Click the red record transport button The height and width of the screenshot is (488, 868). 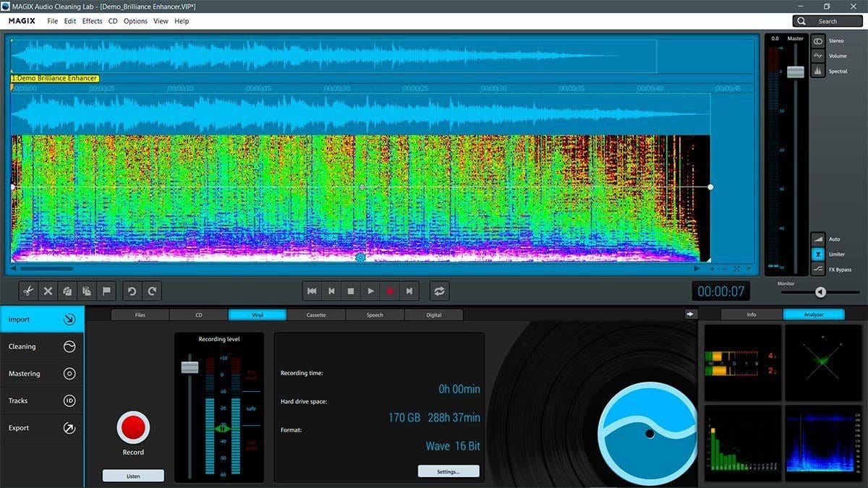[390, 291]
